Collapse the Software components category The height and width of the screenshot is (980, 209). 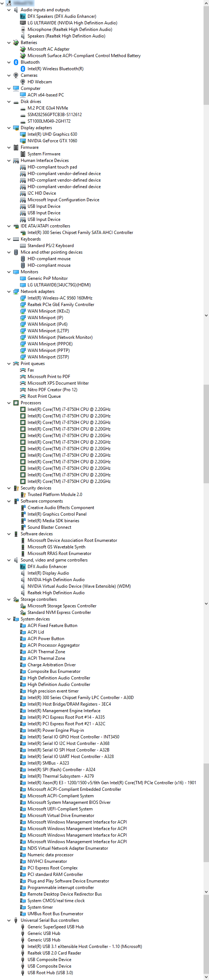[x=9, y=501]
